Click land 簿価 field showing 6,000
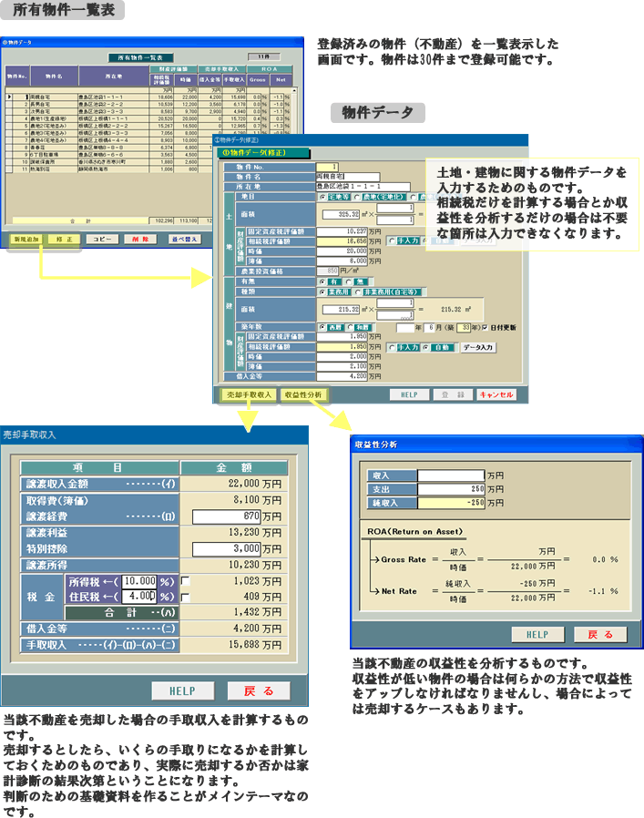 (x=342, y=261)
